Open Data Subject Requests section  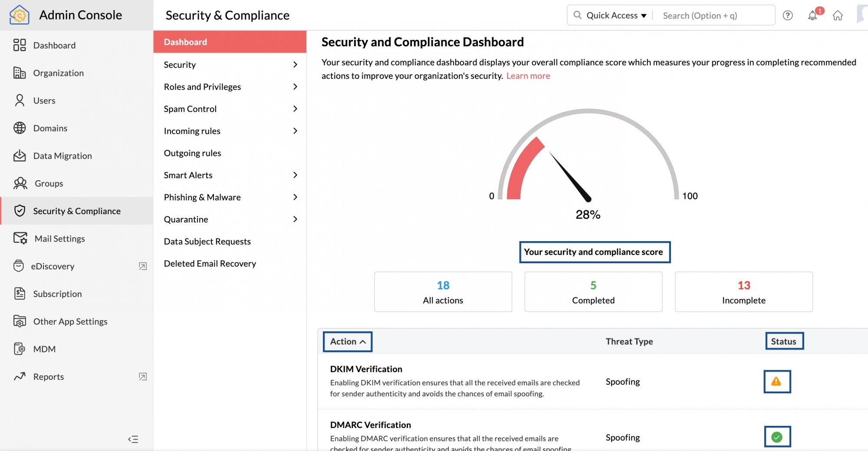(207, 242)
